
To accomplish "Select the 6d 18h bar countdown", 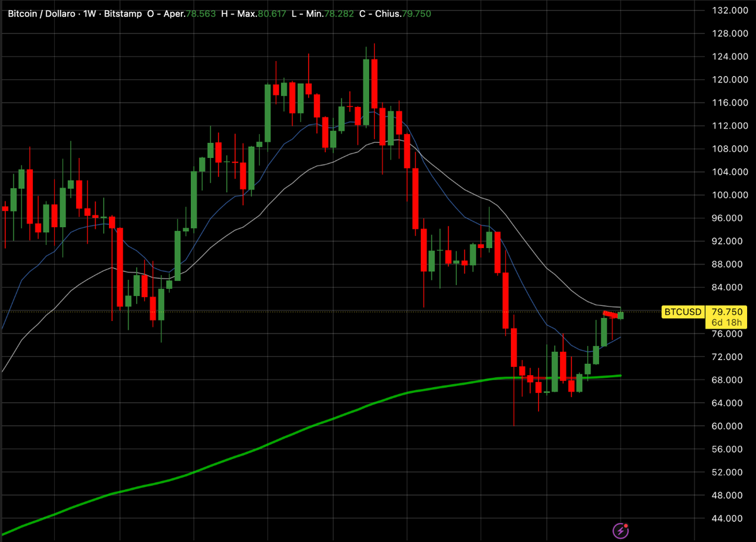I will click(726, 323).
